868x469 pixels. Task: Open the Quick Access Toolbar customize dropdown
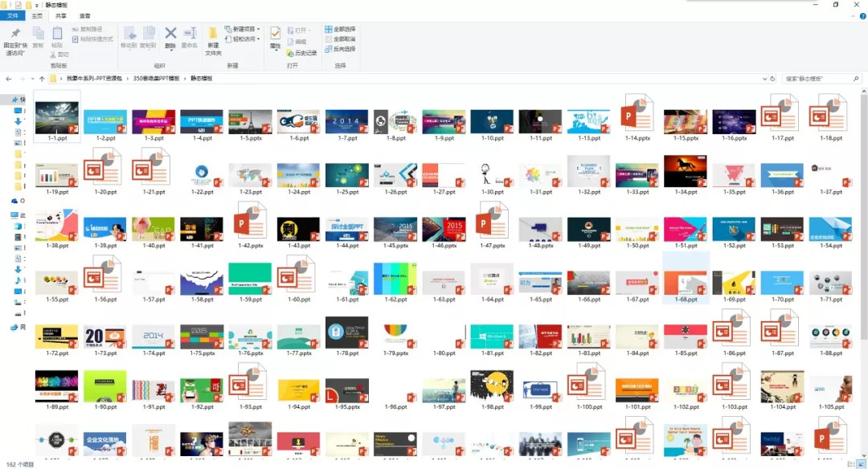point(37,5)
